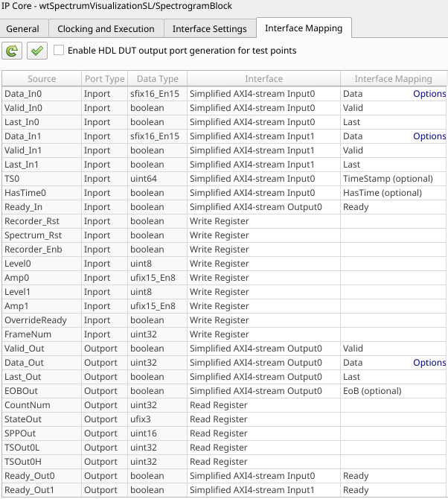Viewport: 448px width, 499px height.
Task: Click the Data Type column header
Action: (x=157, y=79)
